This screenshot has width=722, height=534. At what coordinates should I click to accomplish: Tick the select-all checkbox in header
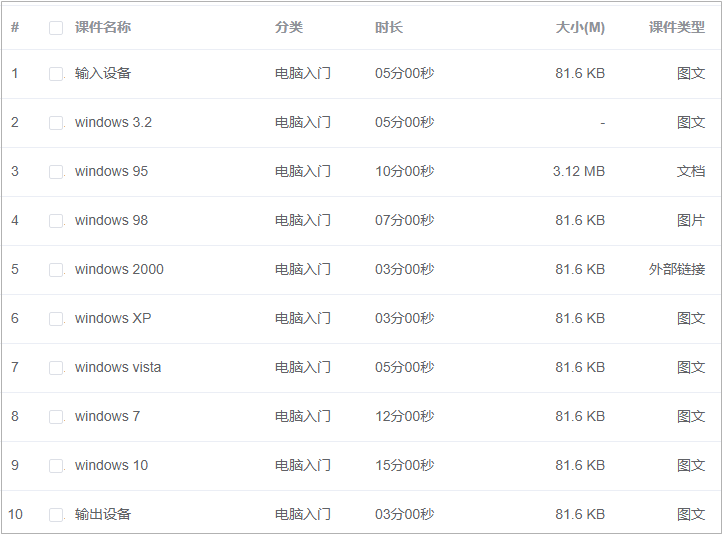tap(56, 28)
